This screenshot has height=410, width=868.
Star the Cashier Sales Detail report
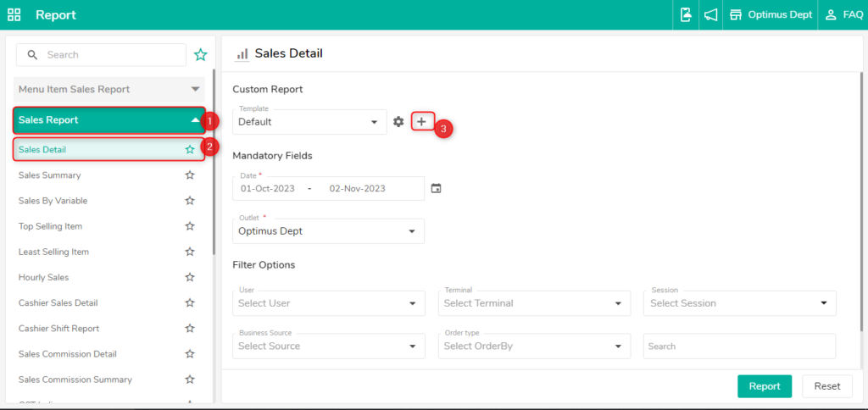190,302
